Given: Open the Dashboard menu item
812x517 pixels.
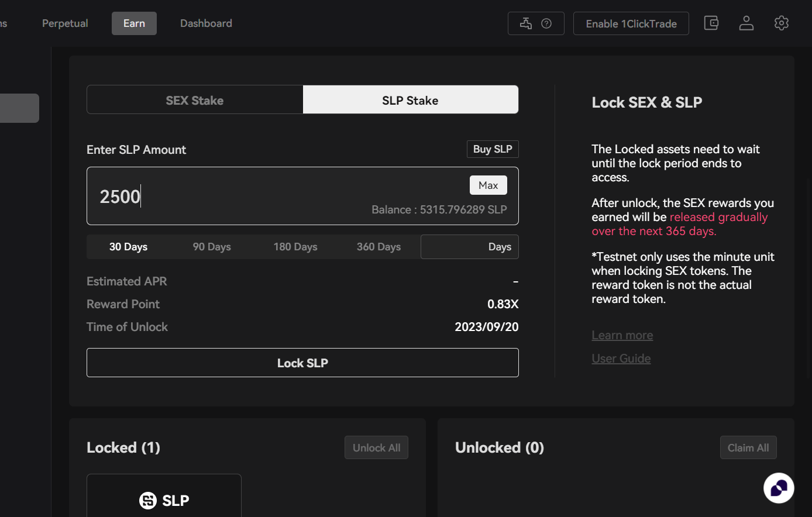Looking at the screenshot, I should coord(206,23).
